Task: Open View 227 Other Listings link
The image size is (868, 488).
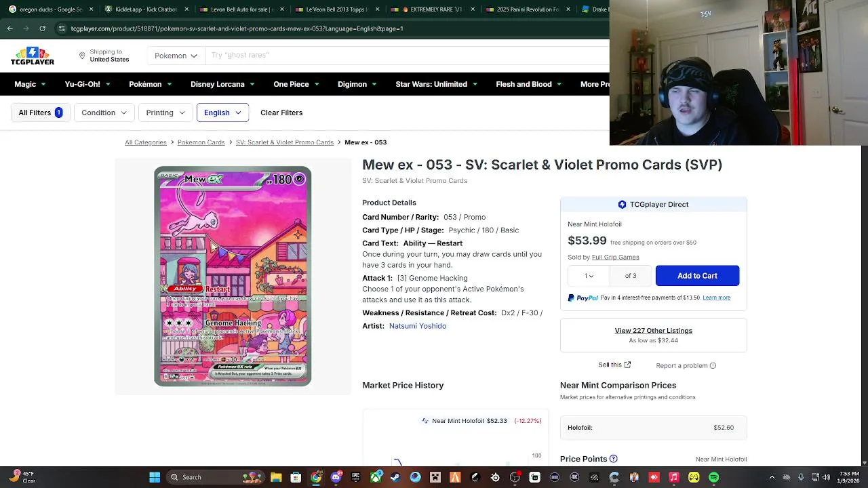Action: 653,331
